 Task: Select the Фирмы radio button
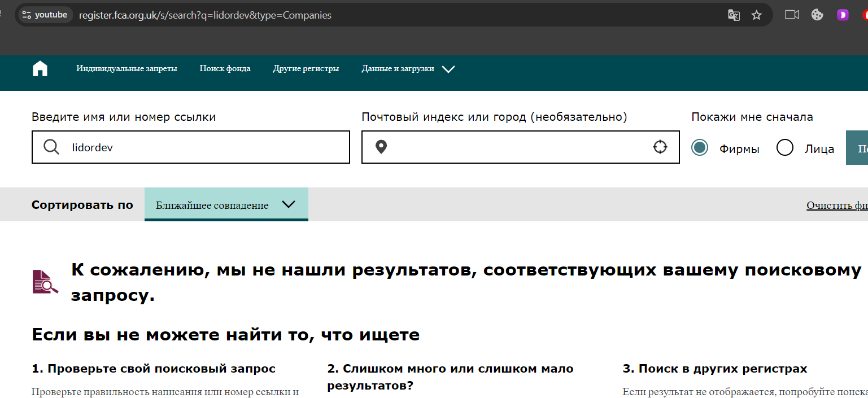tap(700, 148)
